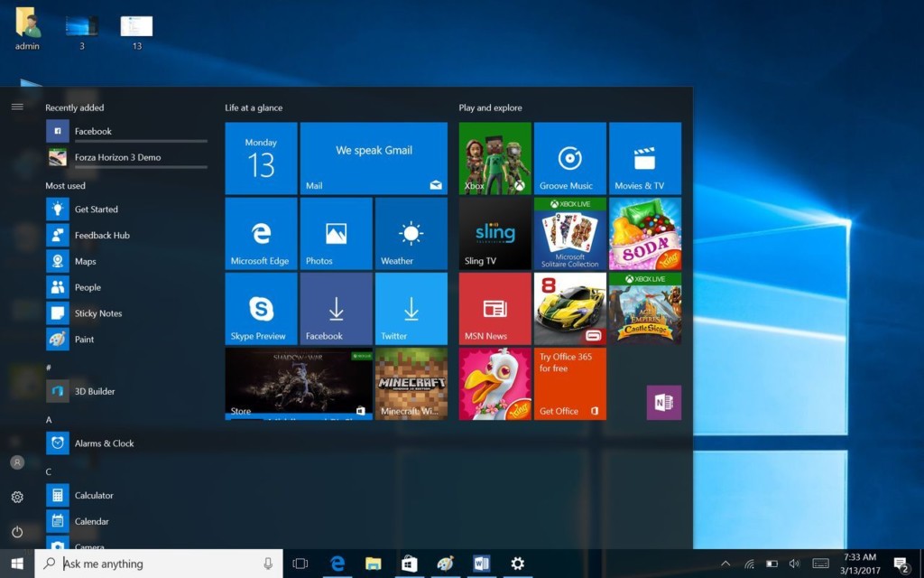Jump to letter A app group header
The image size is (924, 578).
click(x=49, y=420)
